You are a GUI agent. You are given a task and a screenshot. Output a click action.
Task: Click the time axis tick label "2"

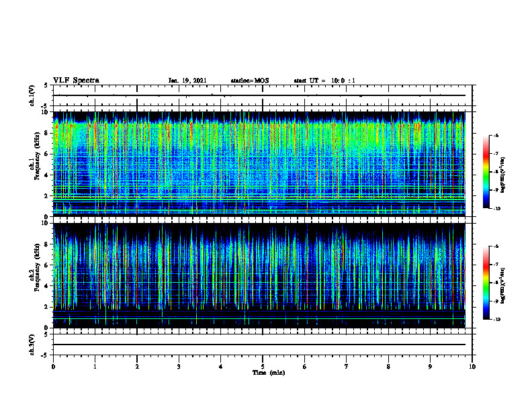pos(137,367)
